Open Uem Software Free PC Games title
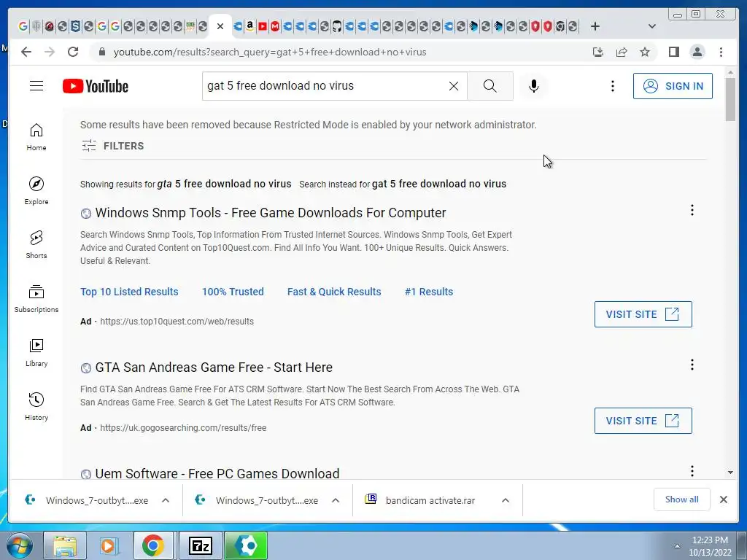Image resolution: width=747 pixels, height=560 pixels. [217, 473]
